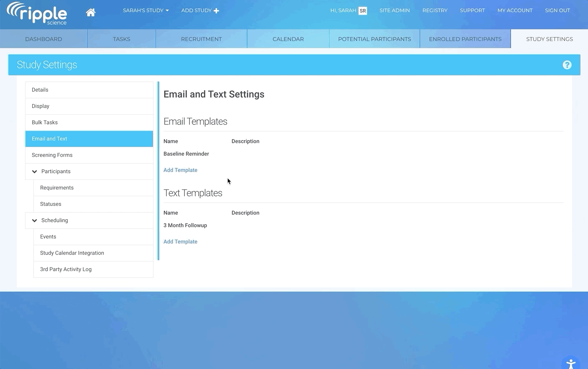Select Screening Forms in settings sidebar
Viewport: 588px width, 369px height.
[52, 155]
